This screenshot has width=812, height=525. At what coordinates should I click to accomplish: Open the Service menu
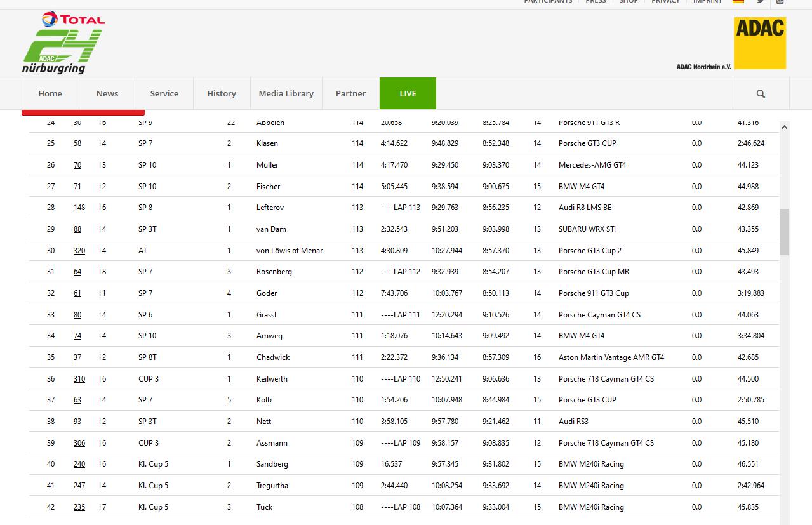pos(164,93)
